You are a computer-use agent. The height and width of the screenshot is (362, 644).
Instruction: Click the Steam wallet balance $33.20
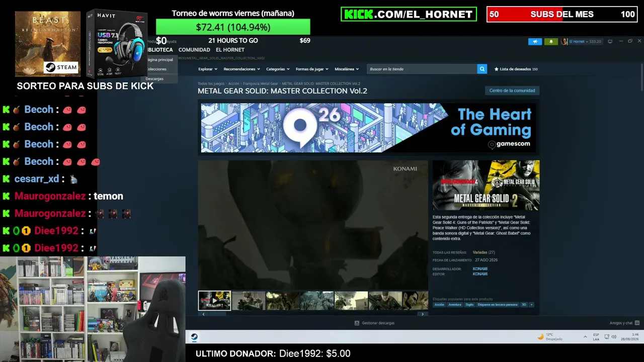coord(595,42)
